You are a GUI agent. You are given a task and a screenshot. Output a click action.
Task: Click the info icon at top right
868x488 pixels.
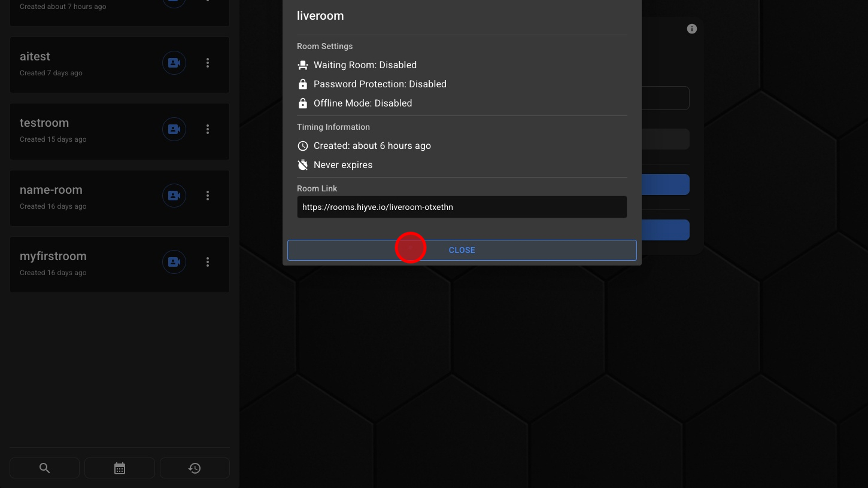pos(692,29)
